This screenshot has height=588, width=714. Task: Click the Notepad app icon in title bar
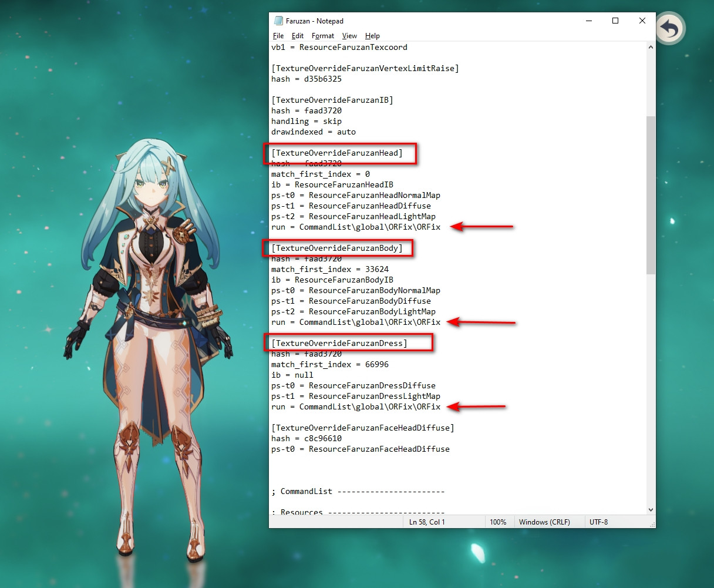278,21
